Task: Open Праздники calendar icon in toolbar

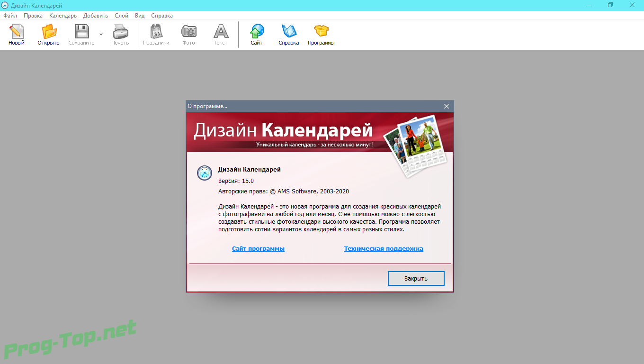Action: (156, 32)
